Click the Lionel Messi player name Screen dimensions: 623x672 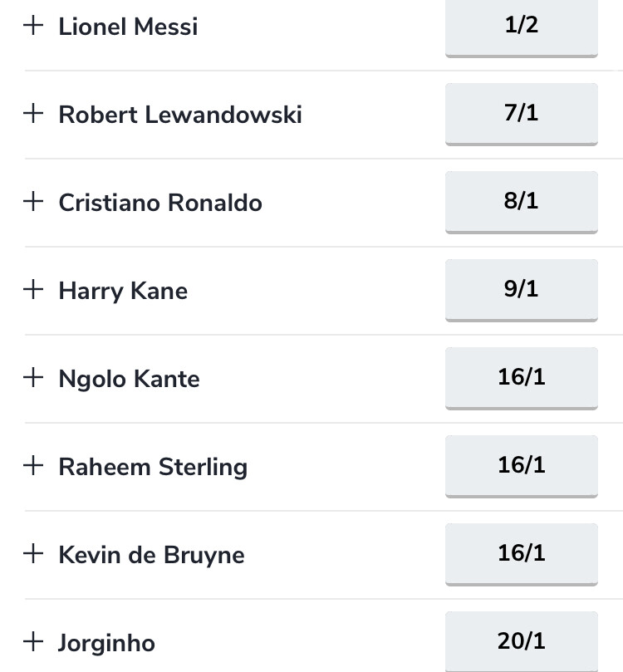coord(128,27)
